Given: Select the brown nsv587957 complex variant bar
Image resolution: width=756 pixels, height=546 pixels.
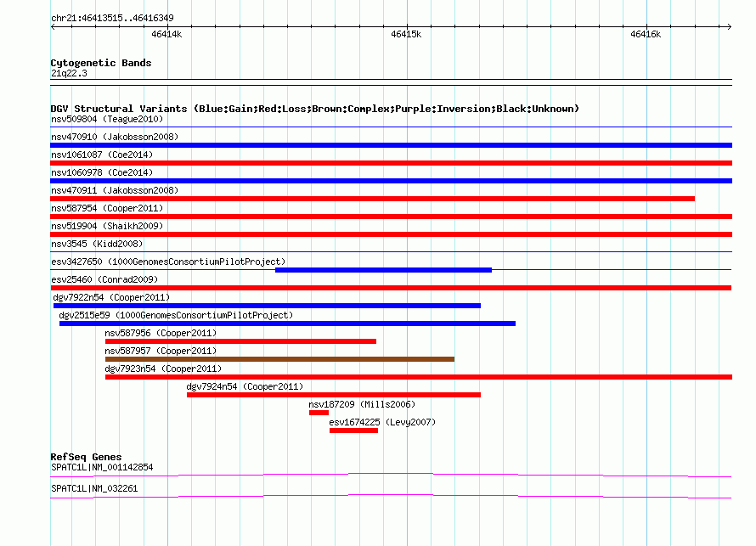Looking at the screenshot, I should [x=279, y=359].
